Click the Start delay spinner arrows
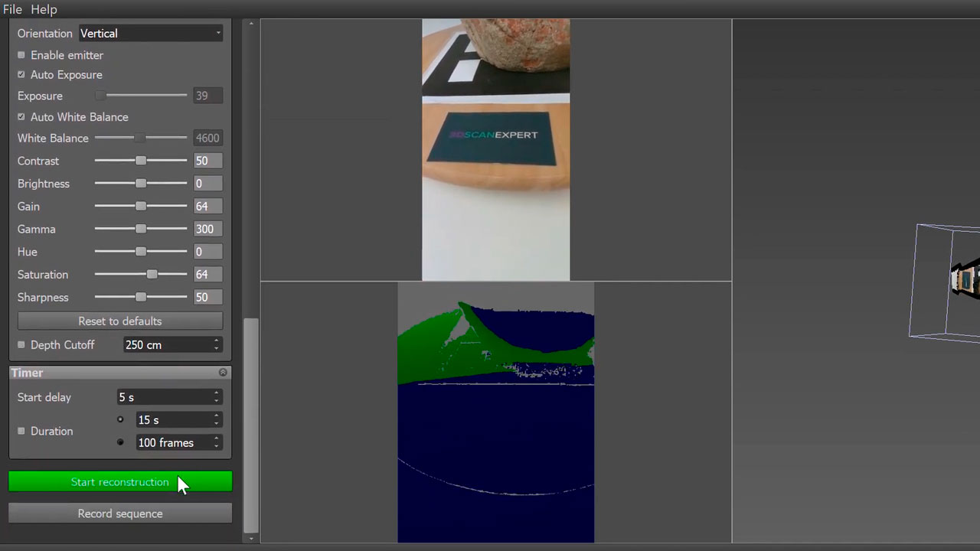Viewport: 980px width, 551px height. (x=217, y=397)
